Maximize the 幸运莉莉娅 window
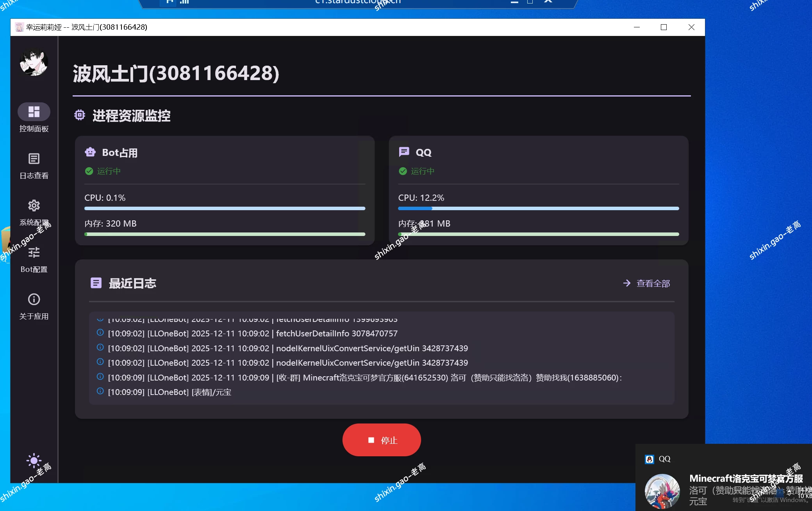 click(664, 27)
